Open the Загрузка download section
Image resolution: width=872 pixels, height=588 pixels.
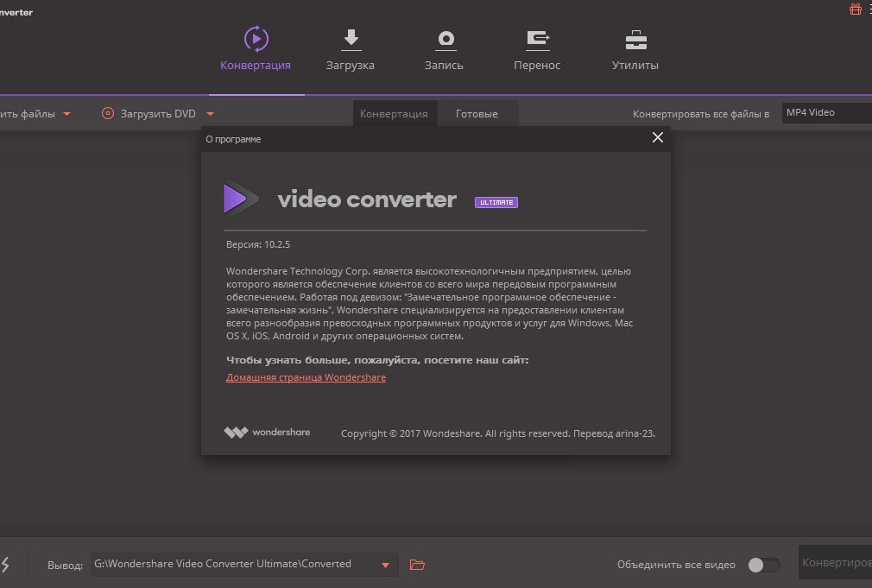click(351, 49)
